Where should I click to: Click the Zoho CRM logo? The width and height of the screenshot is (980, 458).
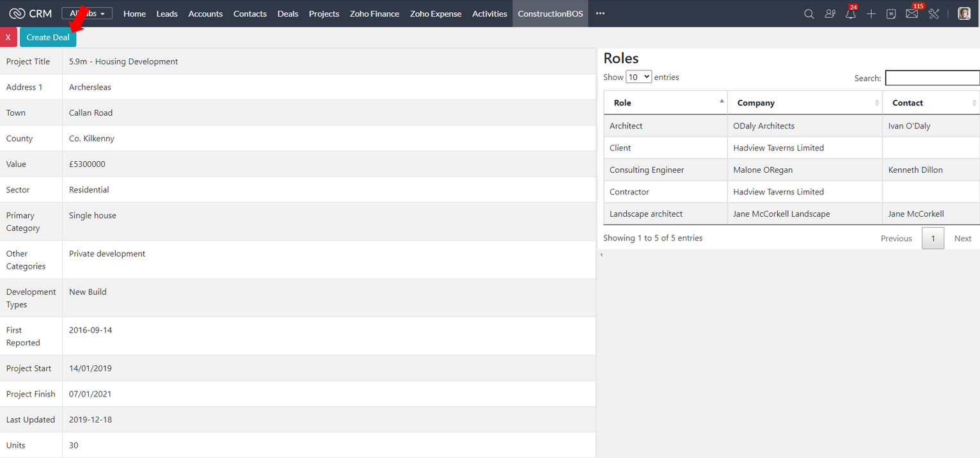point(31,13)
